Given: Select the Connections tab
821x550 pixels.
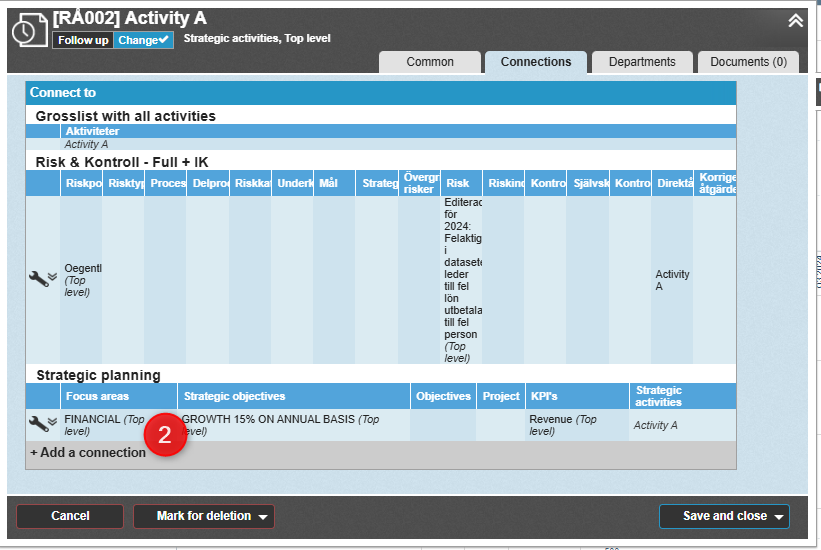Looking at the screenshot, I should click(536, 62).
